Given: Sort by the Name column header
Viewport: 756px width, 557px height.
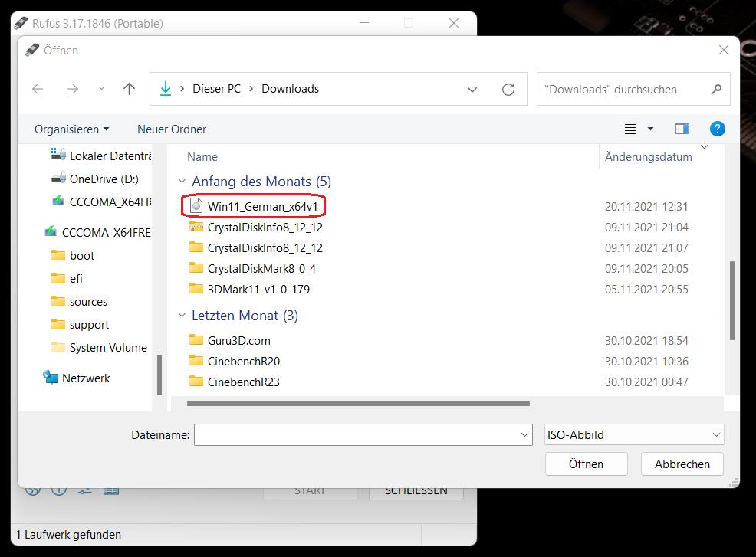Looking at the screenshot, I should (x=202, y=156).
